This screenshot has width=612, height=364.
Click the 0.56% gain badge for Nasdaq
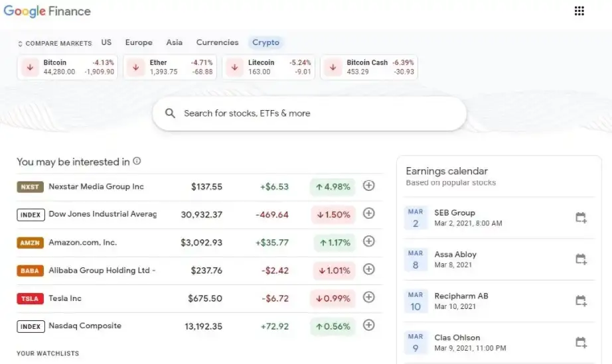[333, 327]
